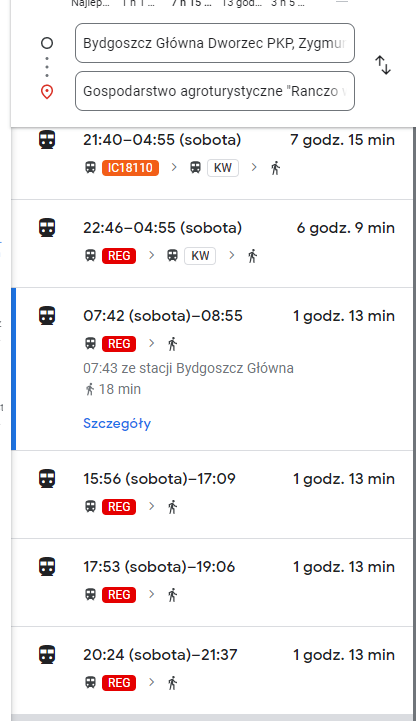Choose the 15:56 (sobota)–17:09 route
Screen dimensions: 416x721
pos(212,494)
